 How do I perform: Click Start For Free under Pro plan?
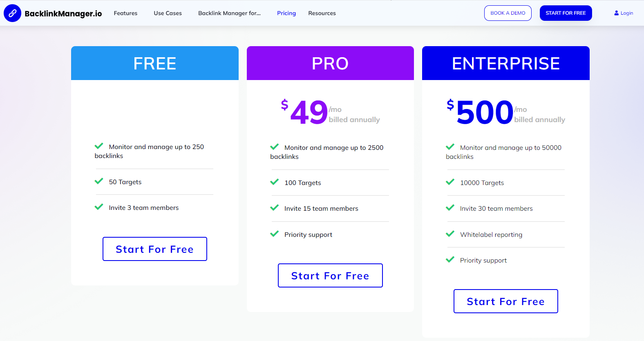pyautogui.click(x=330, y=275)
